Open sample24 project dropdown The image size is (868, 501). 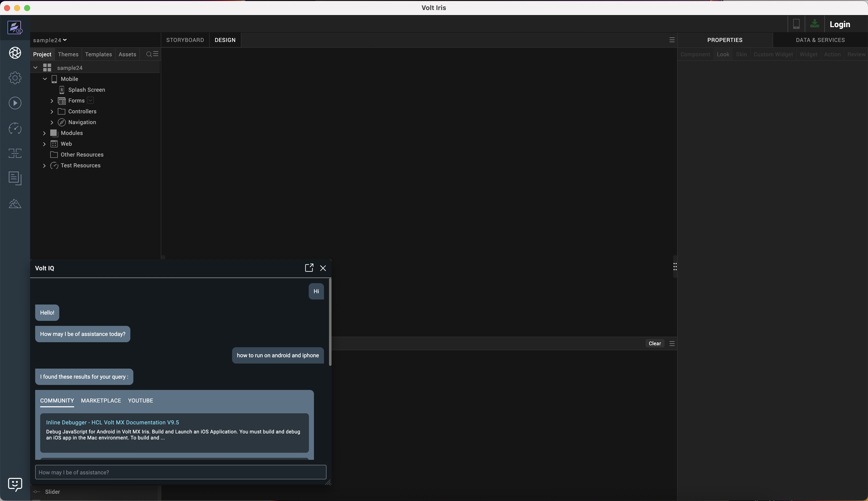point(50,40)
